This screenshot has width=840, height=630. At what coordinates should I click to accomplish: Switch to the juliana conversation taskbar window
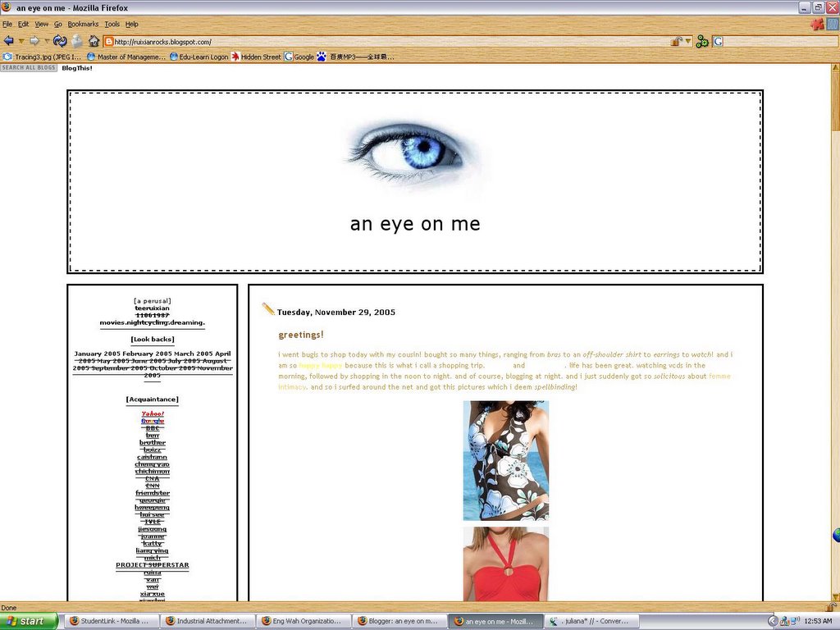click(592, 621)
